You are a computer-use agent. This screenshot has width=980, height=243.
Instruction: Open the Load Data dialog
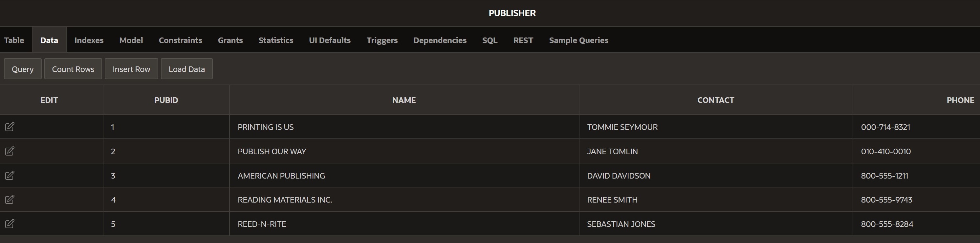pos(187,69)
